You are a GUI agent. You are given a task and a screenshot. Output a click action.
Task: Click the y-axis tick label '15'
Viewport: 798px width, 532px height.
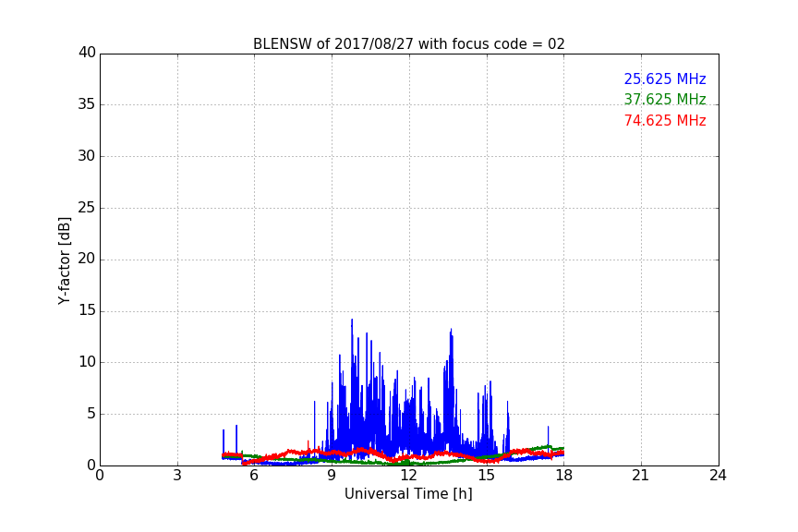click(87, 310)
